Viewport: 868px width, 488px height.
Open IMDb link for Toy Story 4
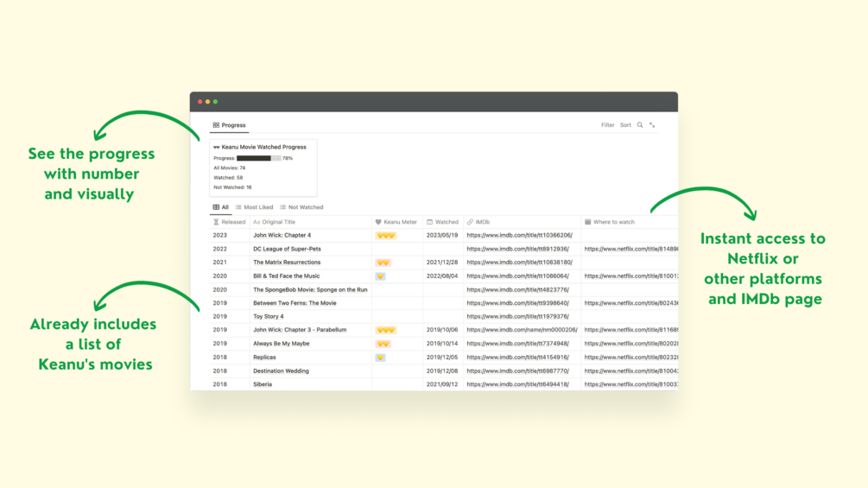point(517,316)
